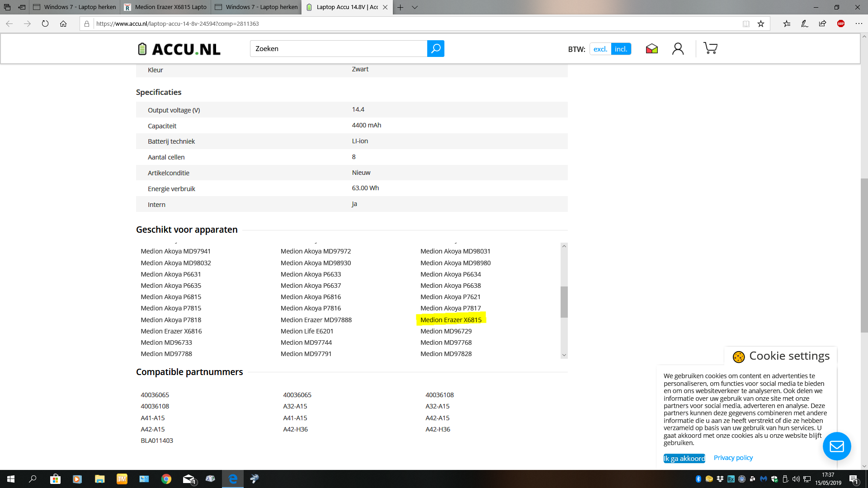Switch BTW to excl.
868x488 pixels.
600,49
